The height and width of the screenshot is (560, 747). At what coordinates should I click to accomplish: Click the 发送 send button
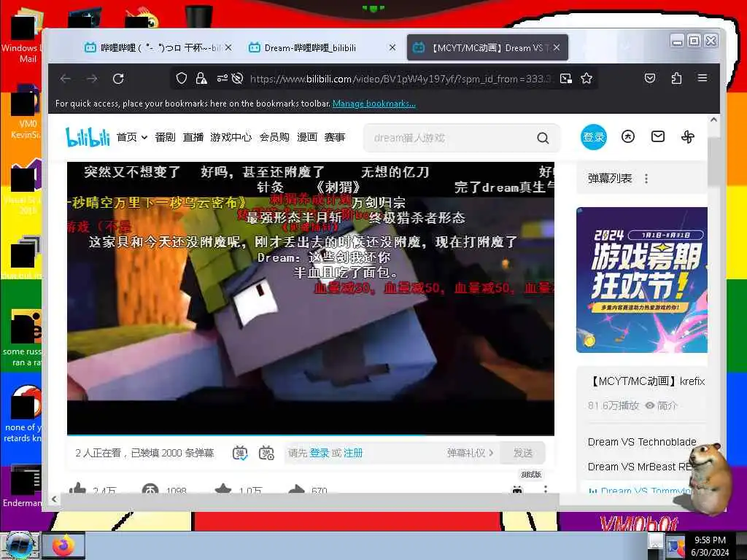point(522,453)
